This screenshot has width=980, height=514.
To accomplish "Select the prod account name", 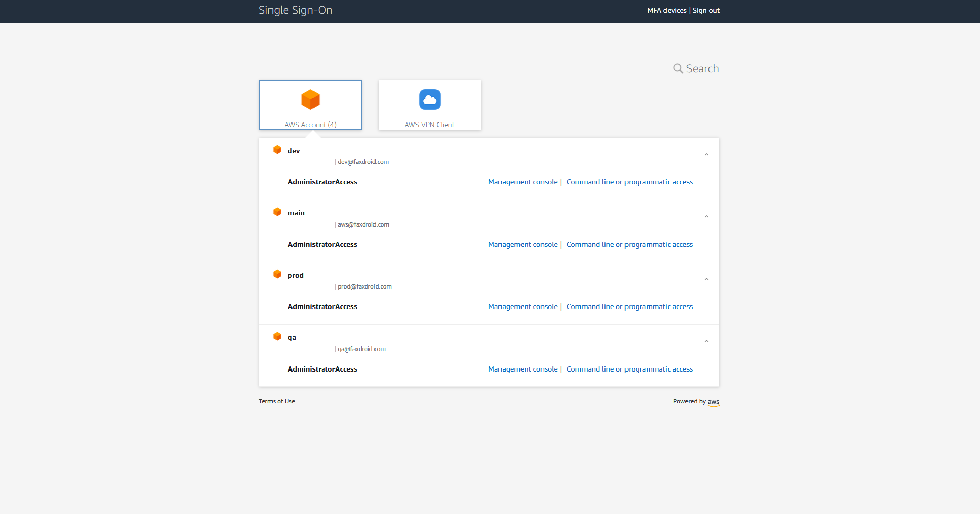I will pyautogui.click(x=296, y=275).
